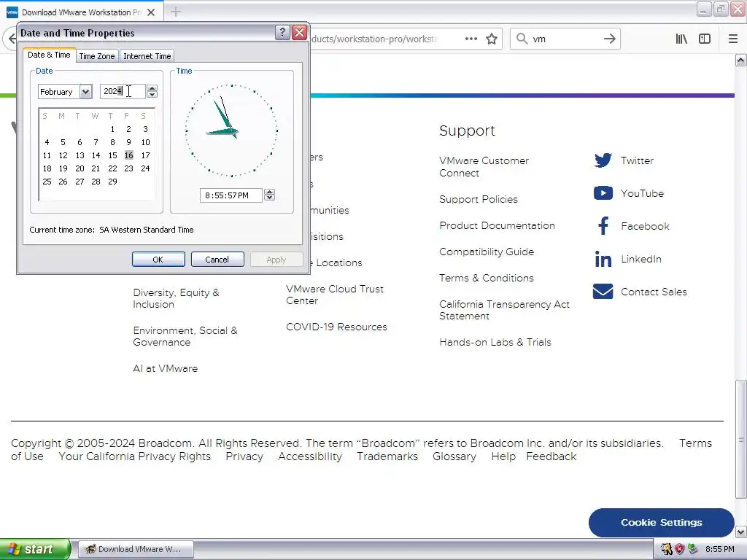The image size is (747, 560).
Task: Open the Trademarks footer link
Action: (x=387, y=456)
